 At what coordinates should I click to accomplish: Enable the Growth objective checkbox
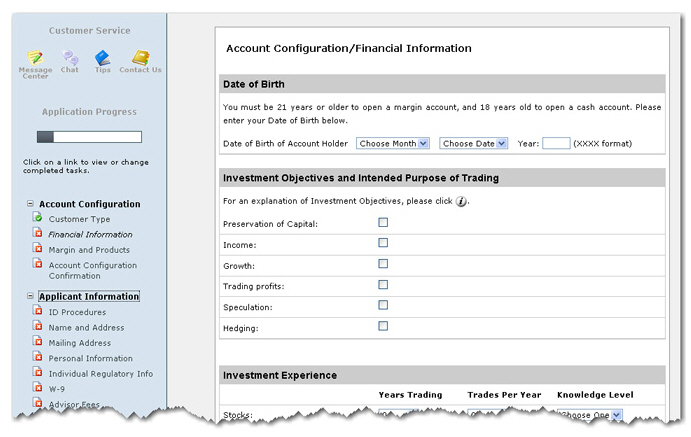pyautogui.click(x=383, y=264)
